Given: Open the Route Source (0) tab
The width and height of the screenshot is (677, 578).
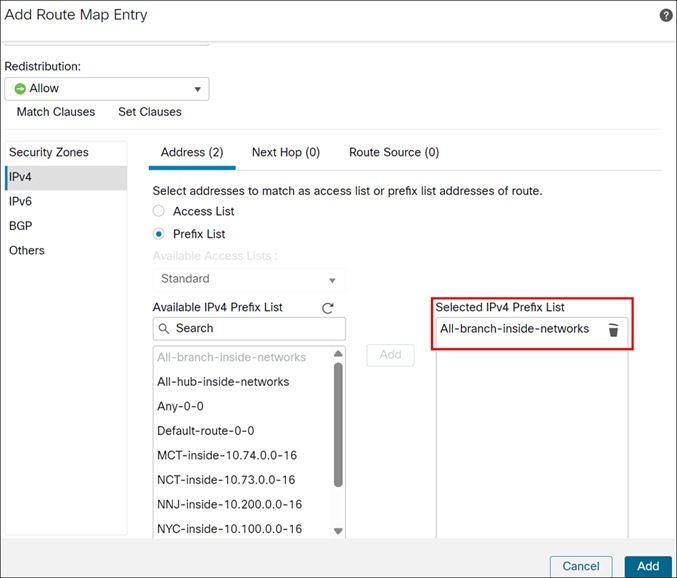Looking at the screenshot, I should coord(394,152).
